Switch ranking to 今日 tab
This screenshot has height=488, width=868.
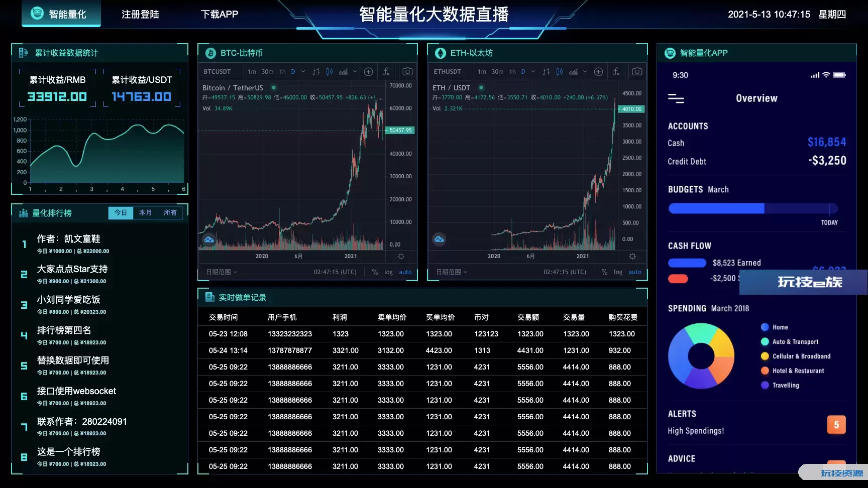pos(121,213)
